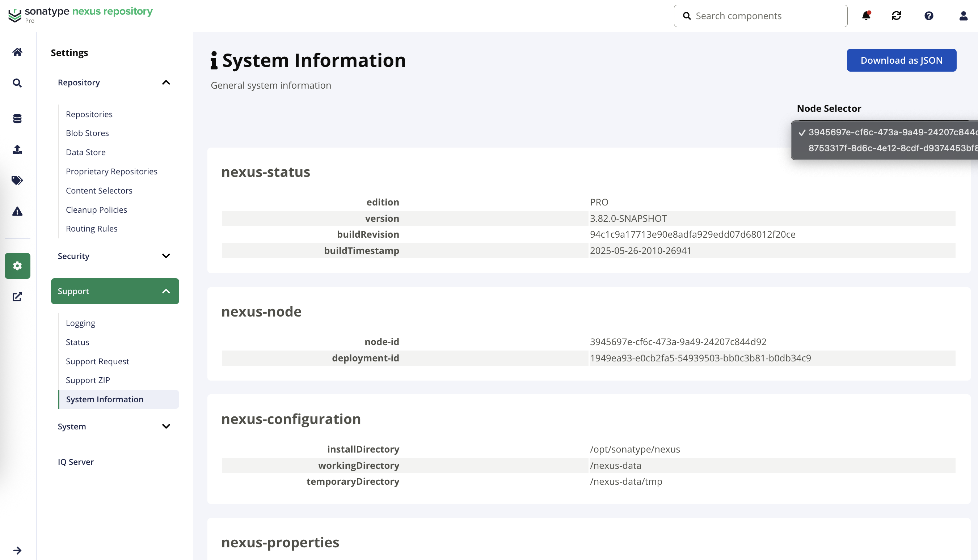Viewport: 978px width, 560px height.
Task: Click the nexus-status section heading
Action: 265,172
